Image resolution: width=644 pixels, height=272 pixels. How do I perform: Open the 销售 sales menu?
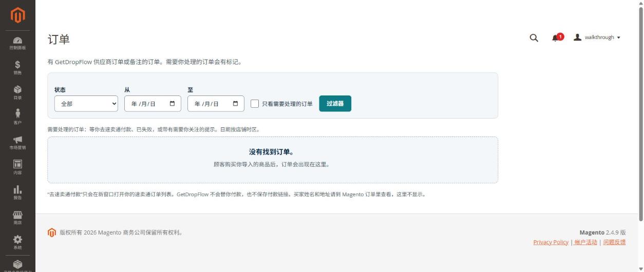(x=17, y=67)
